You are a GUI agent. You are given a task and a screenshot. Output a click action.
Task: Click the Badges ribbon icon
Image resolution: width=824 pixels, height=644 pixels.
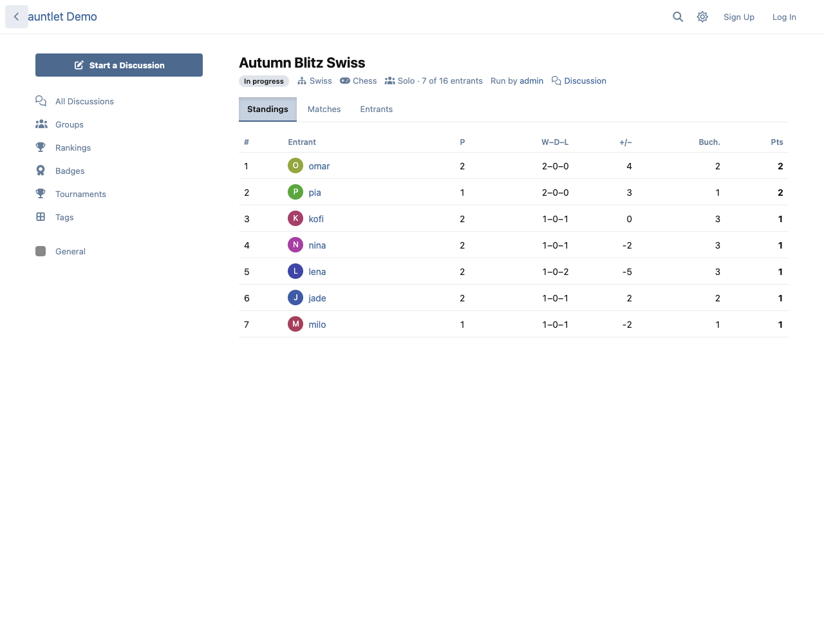[x=41, y=171]
